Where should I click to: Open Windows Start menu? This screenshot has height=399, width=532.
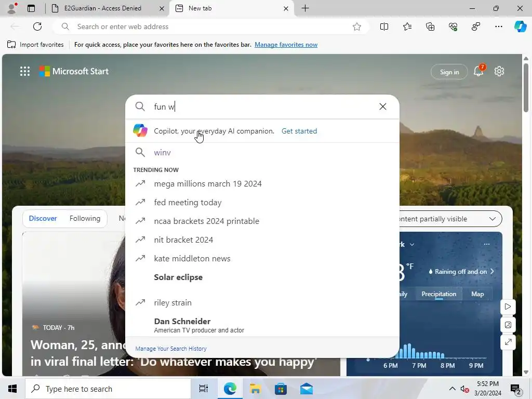tap(12, 389)
